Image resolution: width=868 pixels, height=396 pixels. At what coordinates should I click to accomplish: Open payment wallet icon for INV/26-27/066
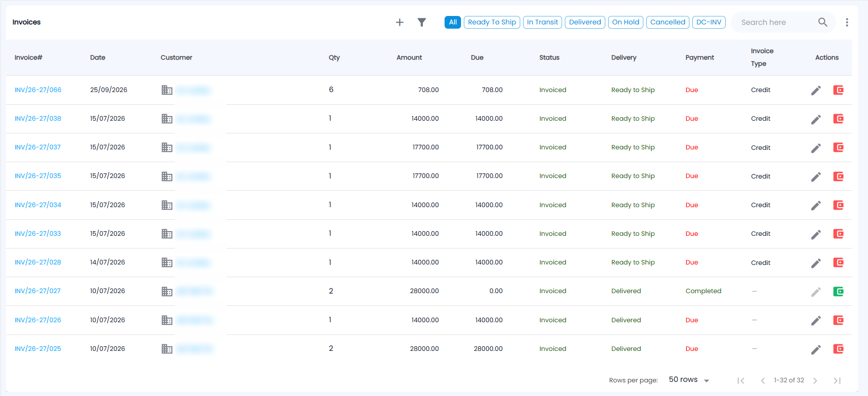click(x=838, y=90)
